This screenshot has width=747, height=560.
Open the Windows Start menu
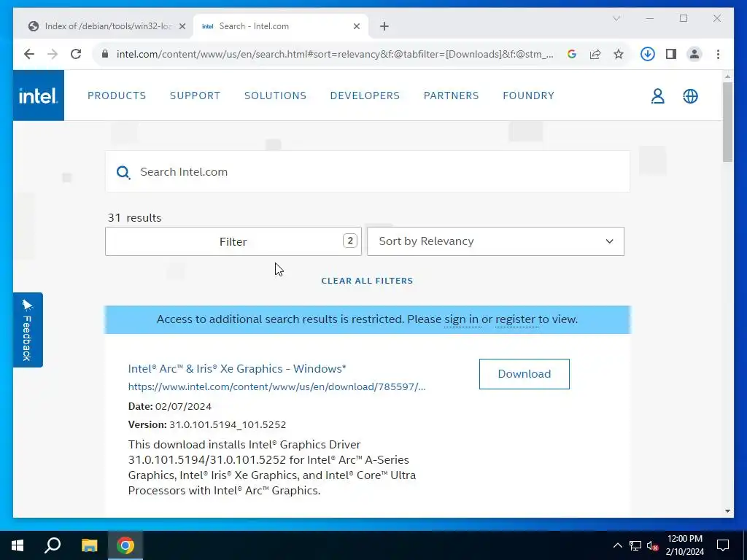coord(18,545)
